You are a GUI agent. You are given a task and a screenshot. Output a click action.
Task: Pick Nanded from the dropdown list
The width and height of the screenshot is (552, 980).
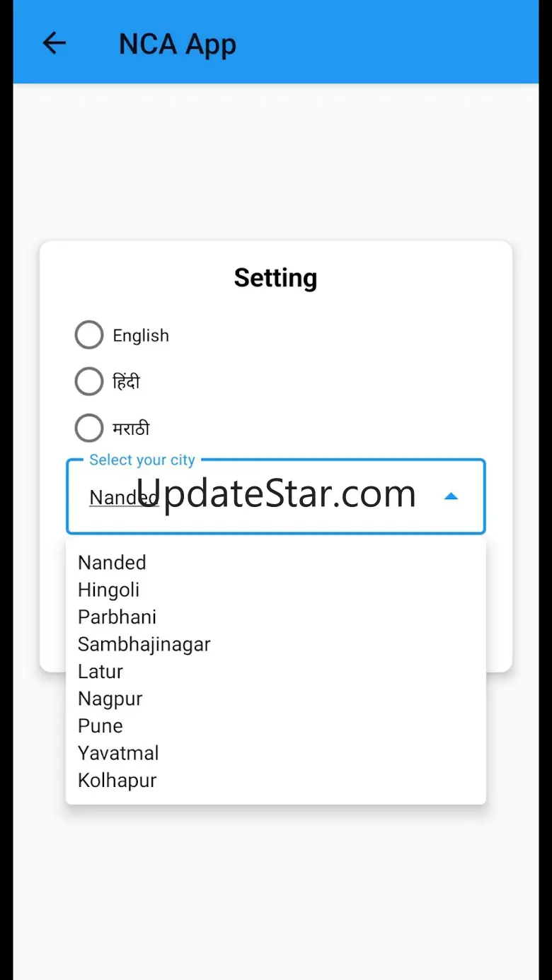[x=112, y=563]
